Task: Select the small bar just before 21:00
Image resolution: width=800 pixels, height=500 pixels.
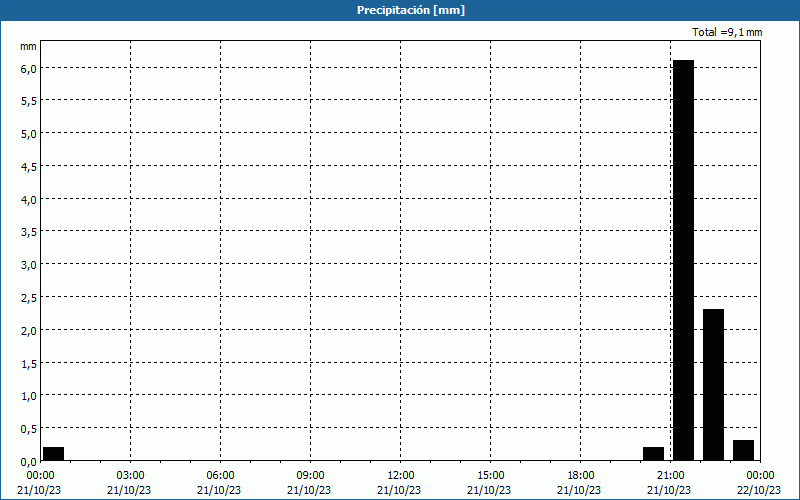Action: [654, 454]
